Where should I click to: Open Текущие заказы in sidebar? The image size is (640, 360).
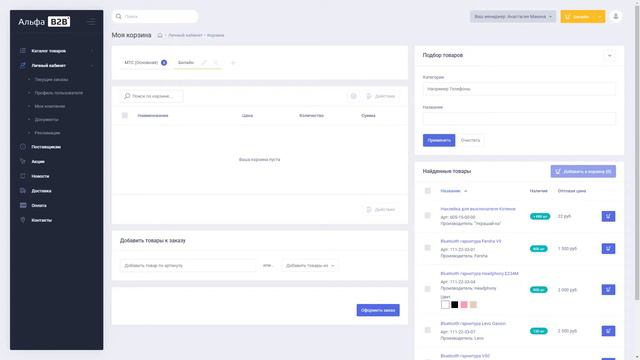51,80
